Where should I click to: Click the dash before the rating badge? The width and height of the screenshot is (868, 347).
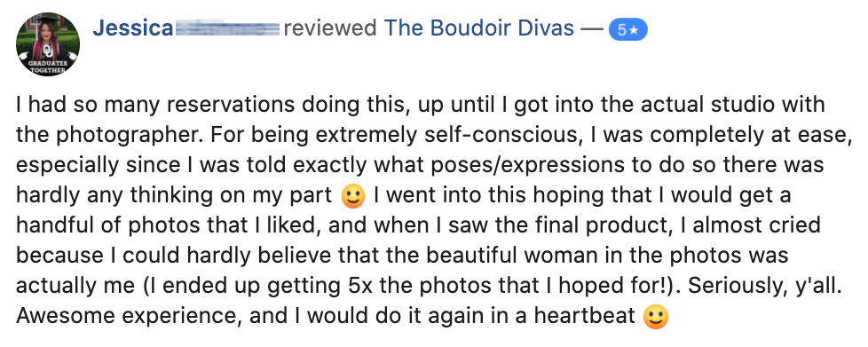[592, 28]
